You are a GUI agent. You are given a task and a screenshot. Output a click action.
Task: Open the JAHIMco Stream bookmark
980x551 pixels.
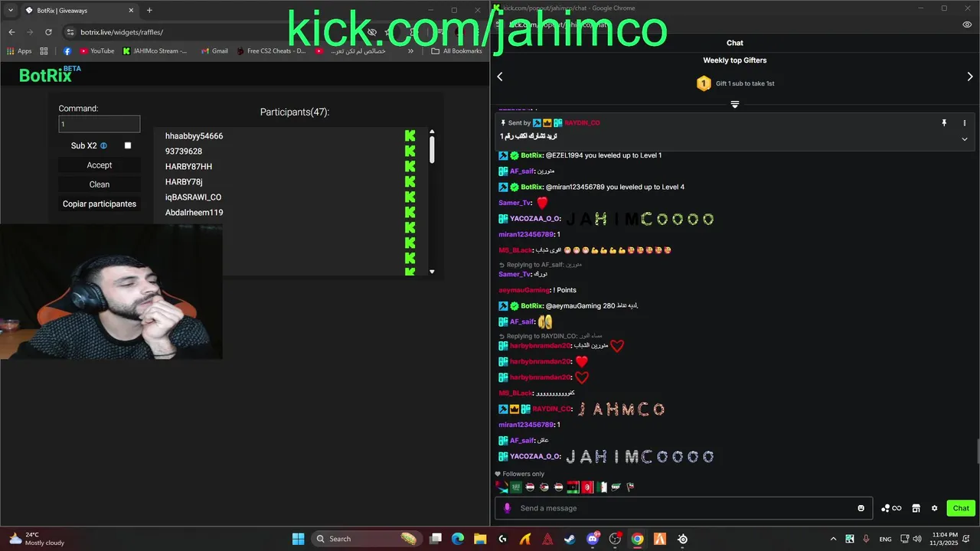click(155, 51)
